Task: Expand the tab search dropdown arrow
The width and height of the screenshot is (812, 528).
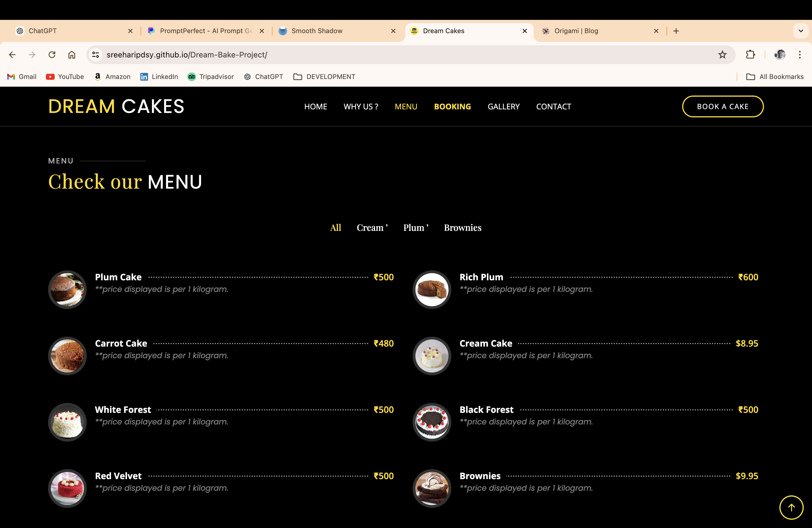Action: pyautogui.click(x=800, y=31)
